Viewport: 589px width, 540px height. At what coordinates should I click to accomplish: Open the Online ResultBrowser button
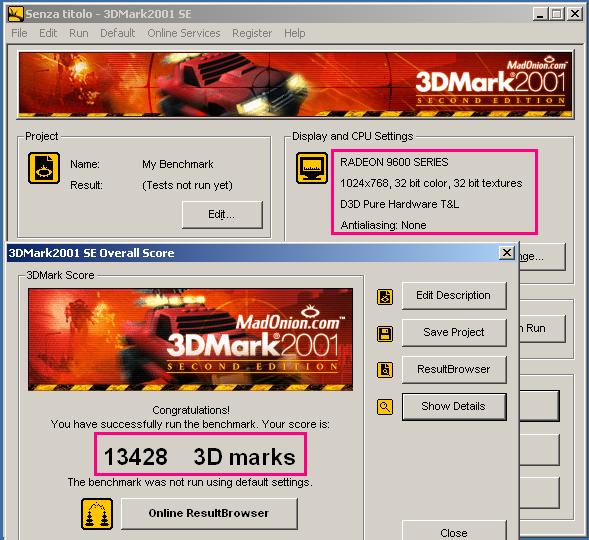click(x=209, y=513)
